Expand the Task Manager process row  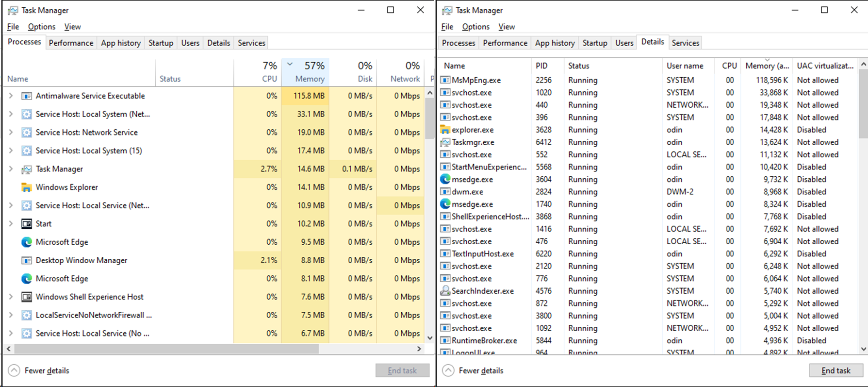click(x=11, y=169)
